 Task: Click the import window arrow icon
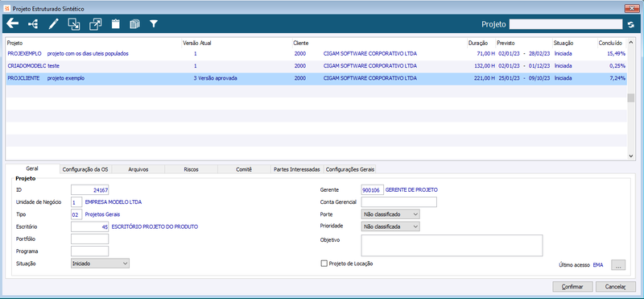(x=74, y=25)
